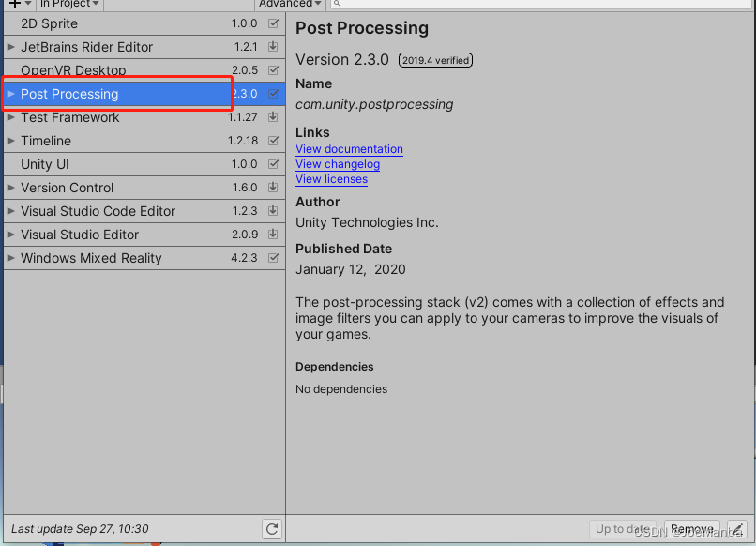The height and width of the screenshot is (546, 756).
Task: Expand the Unity UI package entry
Action: pos(9,163)
